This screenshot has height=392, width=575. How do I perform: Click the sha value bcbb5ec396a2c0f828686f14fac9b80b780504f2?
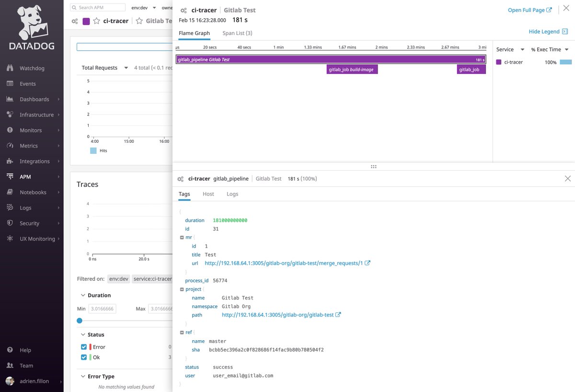(x=266, y=350)
